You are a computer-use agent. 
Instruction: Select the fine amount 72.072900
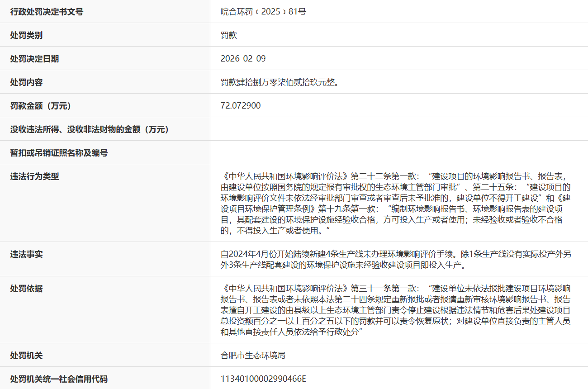pos(241,106)
